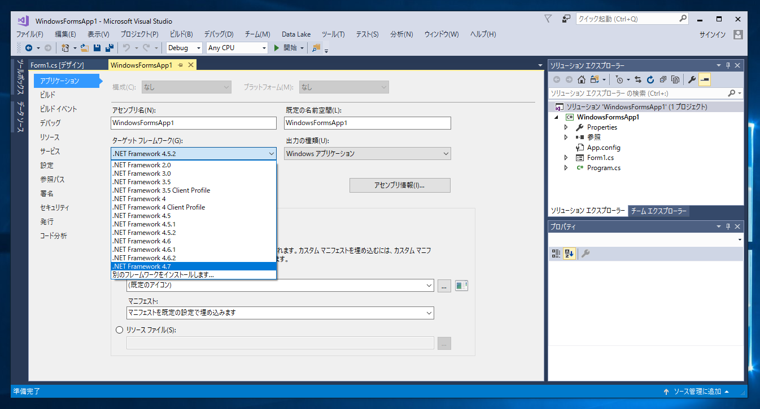Pin the Solution Explorer panel with pushpin icon
This screenshot has width=760, height=409.
728,65
